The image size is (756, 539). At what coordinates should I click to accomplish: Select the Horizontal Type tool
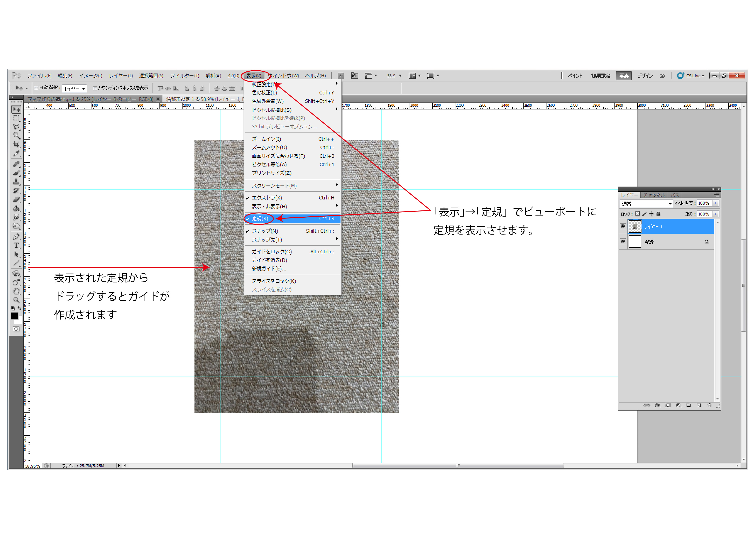pyautogui.click(x=16, y=245)
